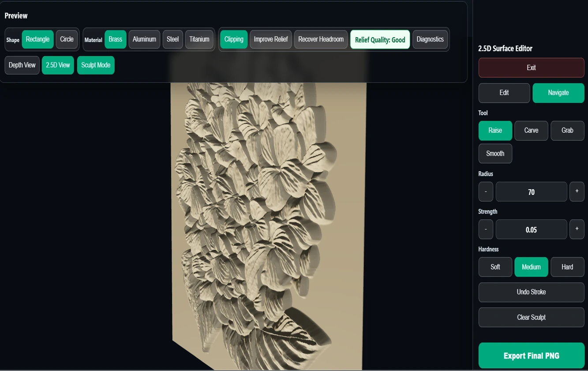Select the Carve tool

(x=531, y=131)
